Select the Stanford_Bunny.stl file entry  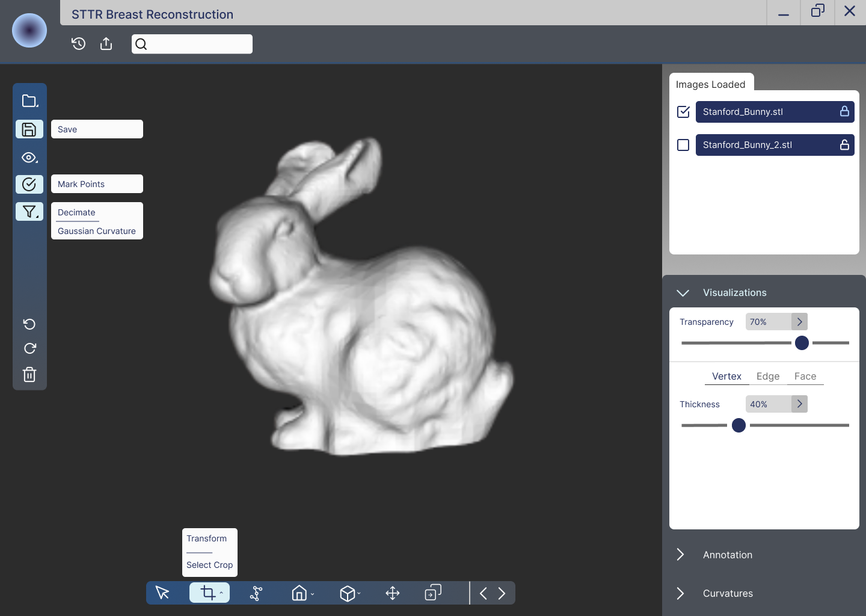pos(775,111)
